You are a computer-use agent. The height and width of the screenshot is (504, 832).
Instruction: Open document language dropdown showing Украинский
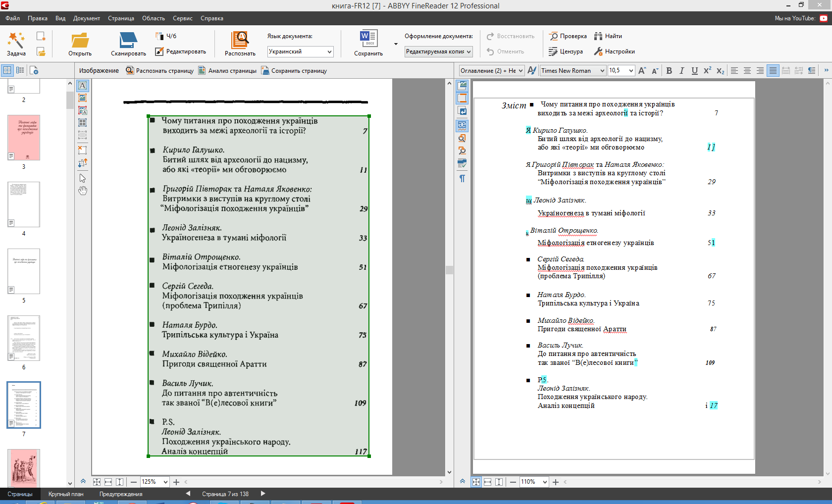(x=300, y=51)
